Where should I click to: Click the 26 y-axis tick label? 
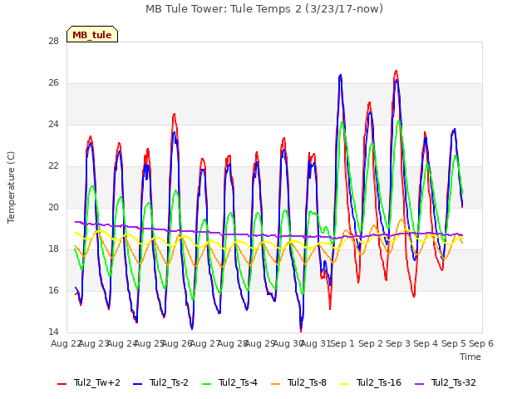(x=53, y=83)
